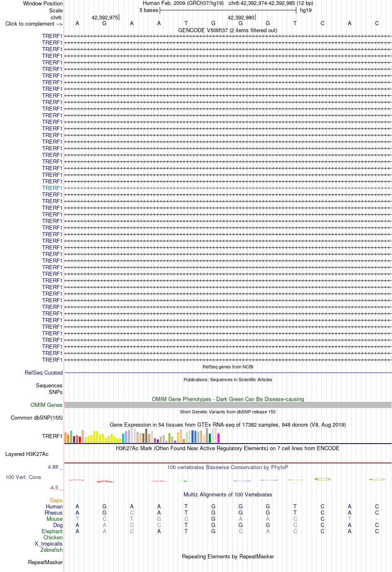
Task: Click the 42,392,980 ruler coordinate
Action: [x=241, y=17]
